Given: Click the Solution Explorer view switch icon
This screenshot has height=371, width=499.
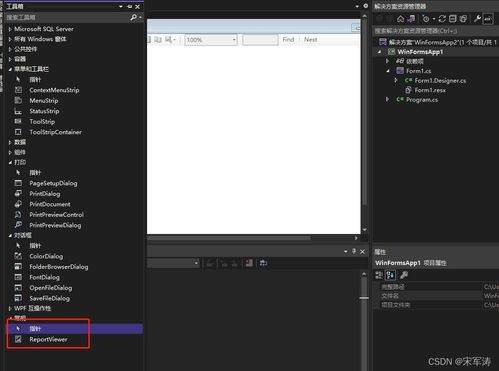Looking at the screenshot, I should [x=412, y=19].
